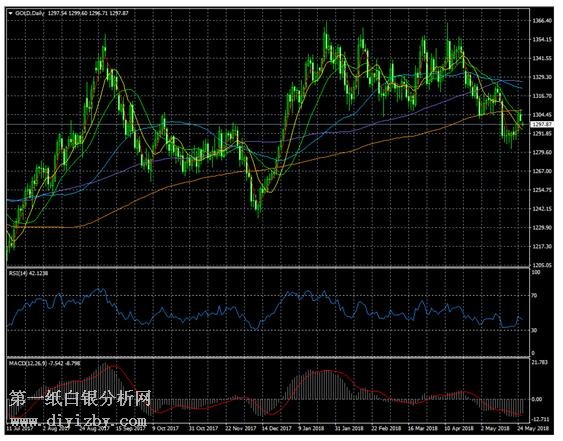Click the 1304.45 price scale label
The width and height of the screenshot is (563, 441).
click(x=542, y=115)
